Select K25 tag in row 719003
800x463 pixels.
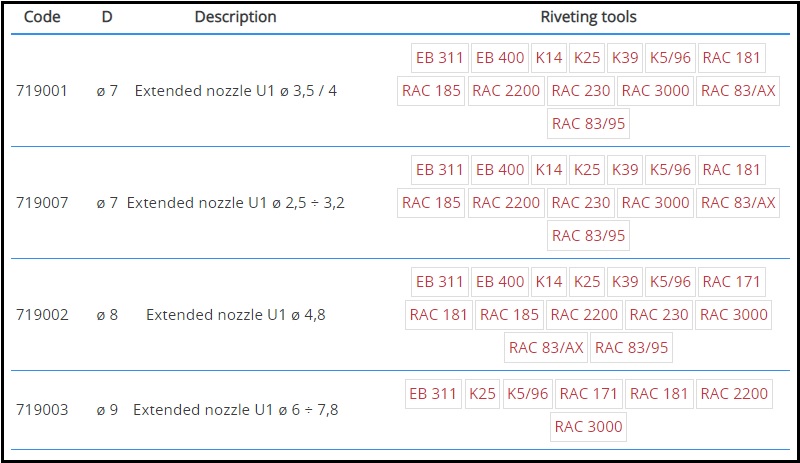point(481,394)
